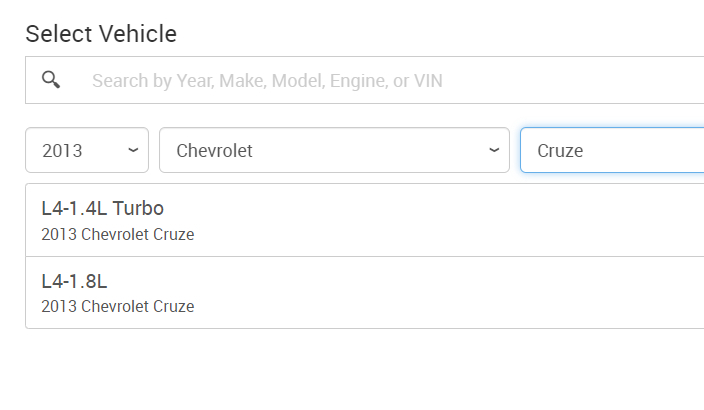Viewport: 704px width, 410px height.
Task: Click the chevron arrow beside Chevrolet
Action: pyautogui.click(x=494, y=150)
